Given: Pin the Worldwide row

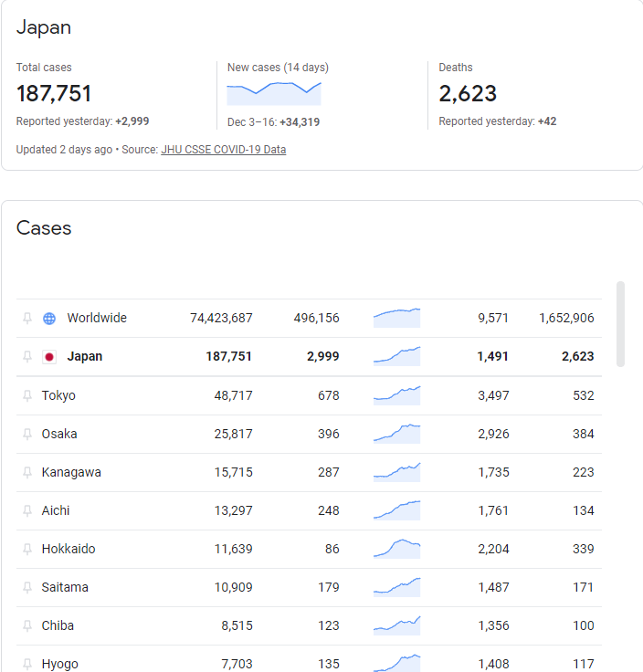Looking at the screenshot, I should (27, 319).
